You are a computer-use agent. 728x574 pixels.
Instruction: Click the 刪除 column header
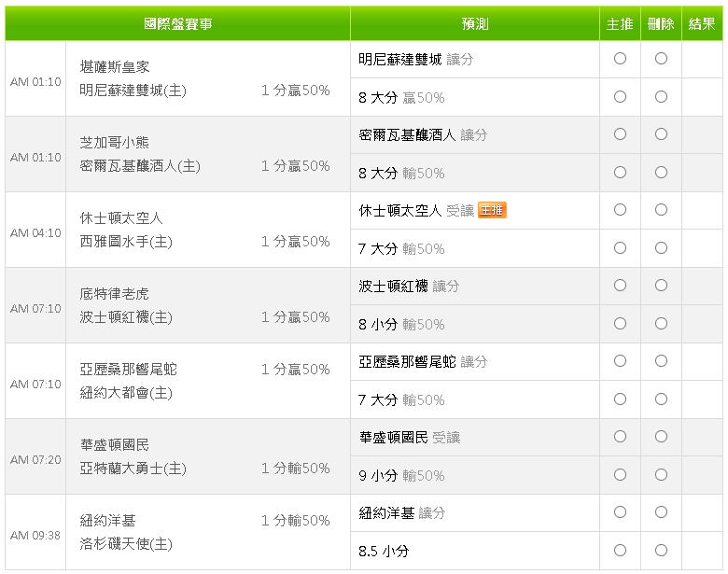tap(661, 23)
